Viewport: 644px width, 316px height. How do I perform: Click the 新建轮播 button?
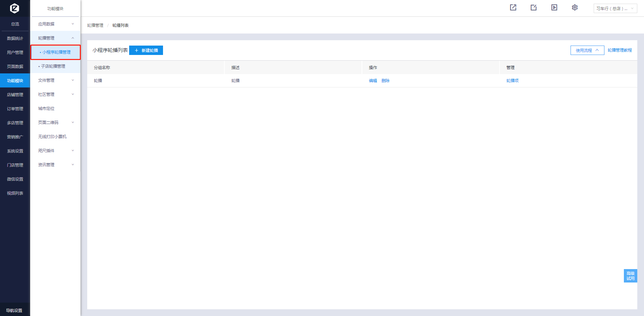[x=146, y=50]
